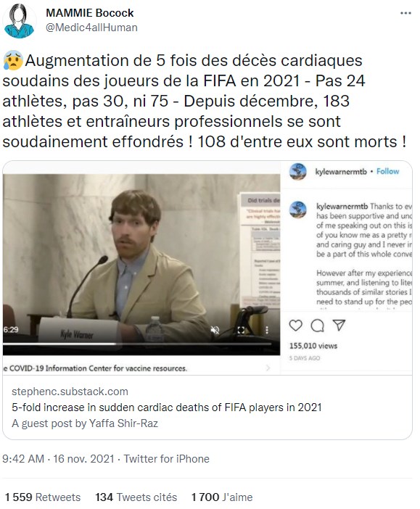Click the 9:42 AM 16 nov. 2021 timestamp
420x509 pixels.
click(x=58, y=459)
